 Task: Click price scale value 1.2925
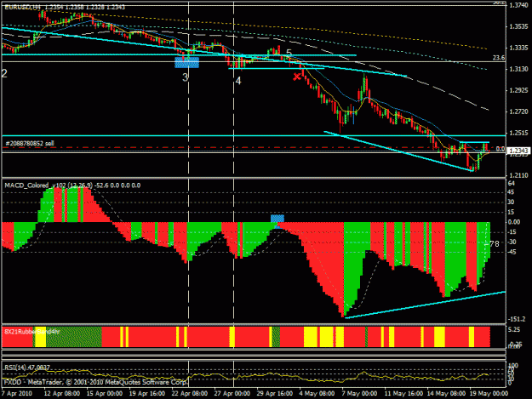tap(519, 90)
